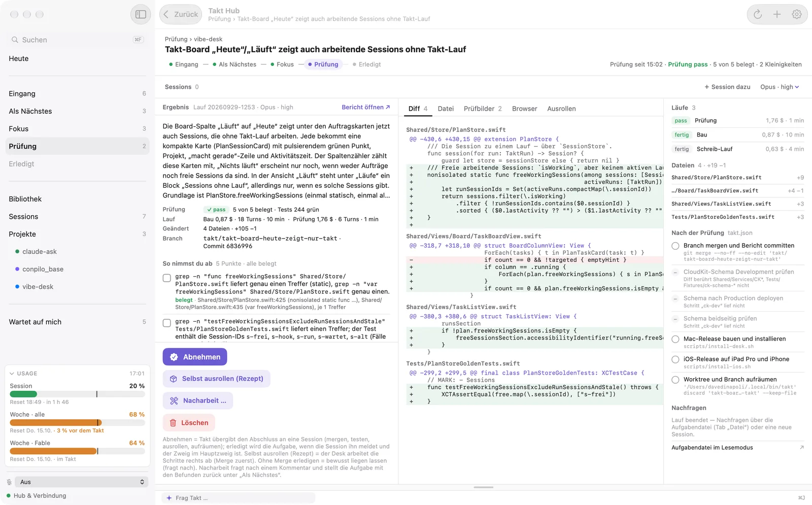Open the Prüfbilder tab
The image size is (812, 505).
pos(483,109)
